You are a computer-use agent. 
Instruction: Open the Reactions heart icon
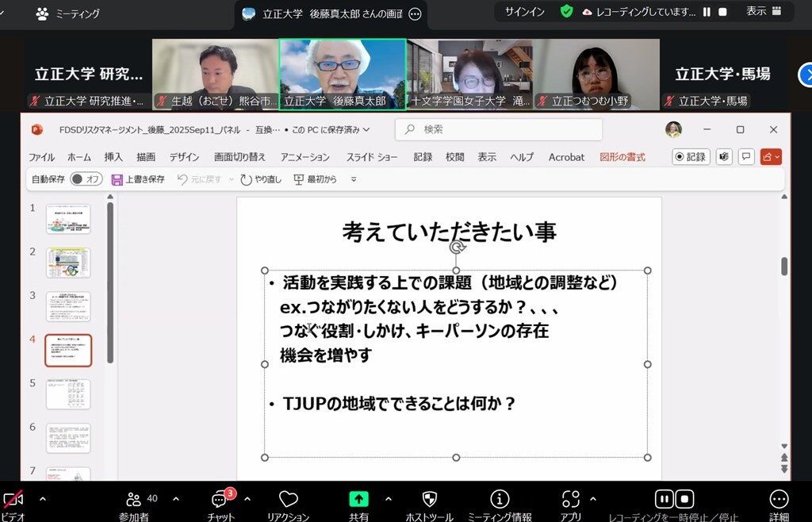pyautogui.click(x=288, y=500)
